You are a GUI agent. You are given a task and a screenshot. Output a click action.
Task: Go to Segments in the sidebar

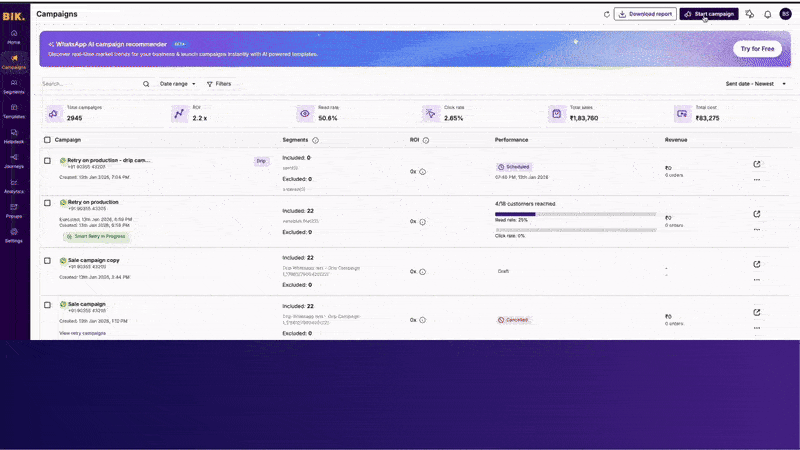(x=14, y=87)
